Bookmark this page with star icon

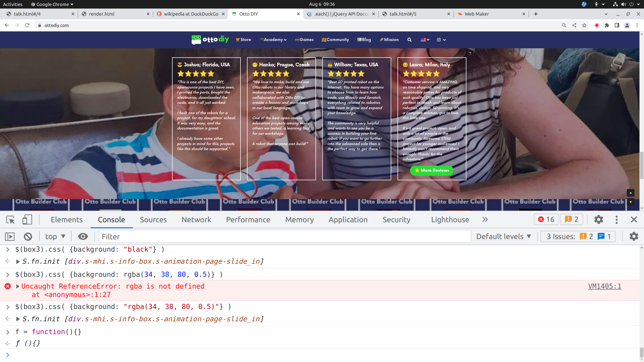(584, 25)
